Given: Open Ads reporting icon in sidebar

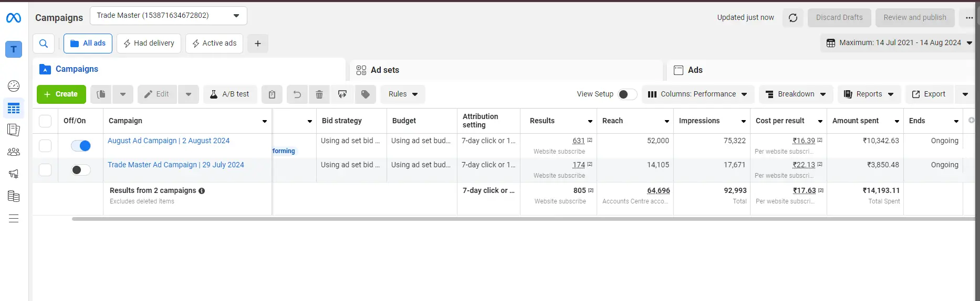Looking at the screenshot, I should tap(14, 130).
